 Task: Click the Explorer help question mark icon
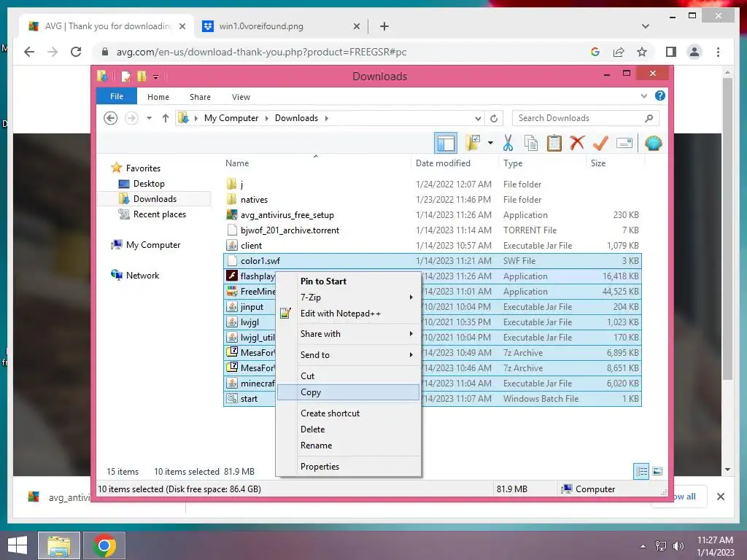tap(659, 96)
